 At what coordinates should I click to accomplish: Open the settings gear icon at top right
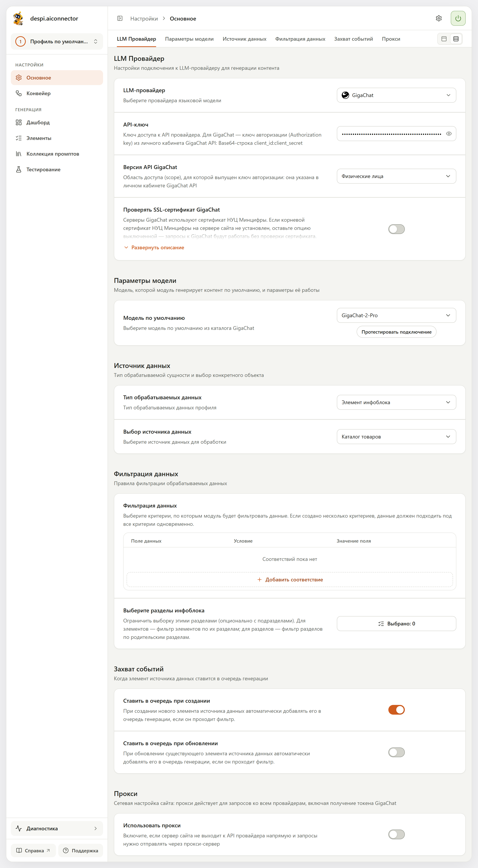(439, 18)
